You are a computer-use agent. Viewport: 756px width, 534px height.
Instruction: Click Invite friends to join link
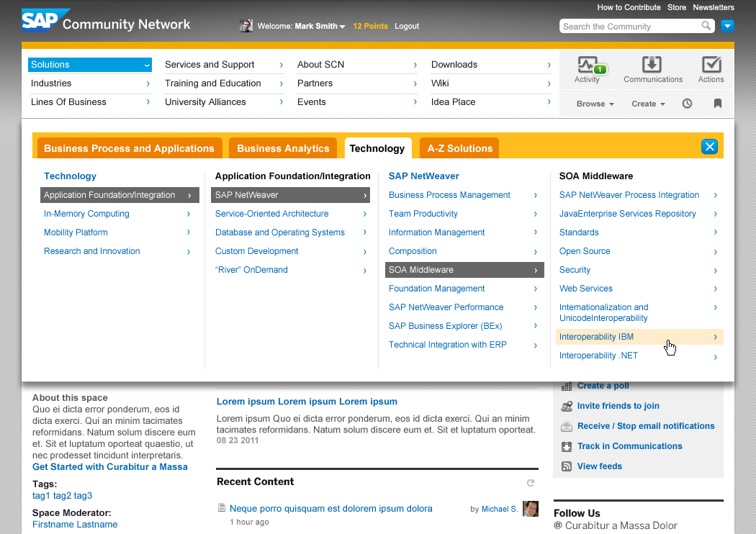618,406
